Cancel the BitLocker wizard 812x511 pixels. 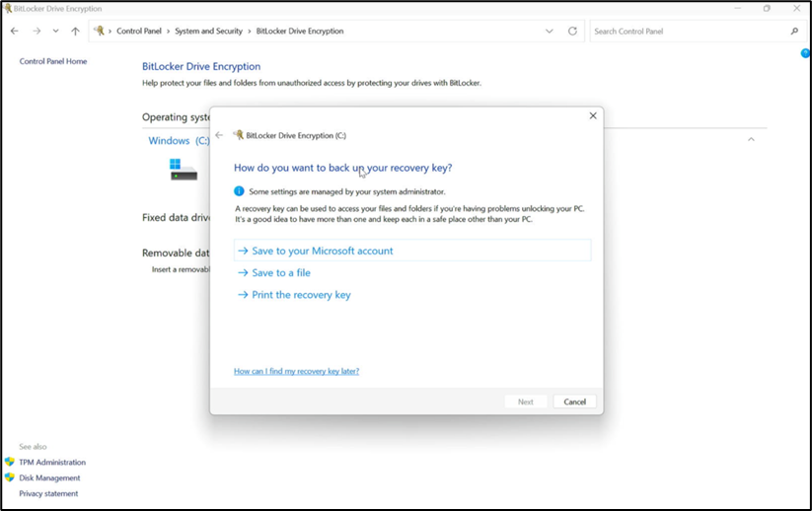[x=574, y=401]
